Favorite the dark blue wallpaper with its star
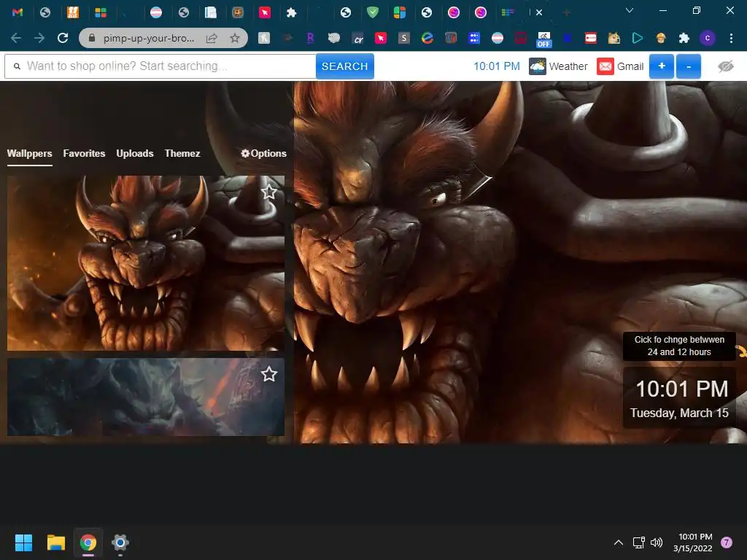This screenshot has height=560, width=747. (269, 374)
